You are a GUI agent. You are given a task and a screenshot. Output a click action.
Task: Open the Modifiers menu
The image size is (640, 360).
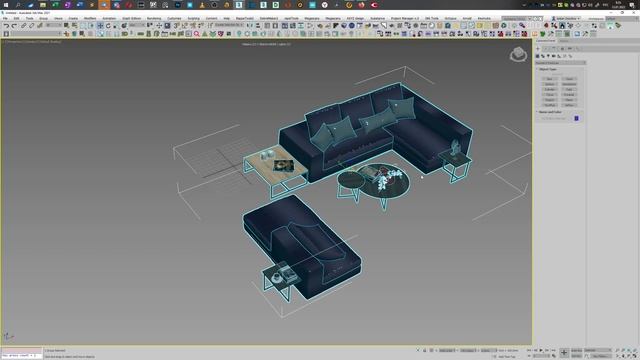pos(90,18)
